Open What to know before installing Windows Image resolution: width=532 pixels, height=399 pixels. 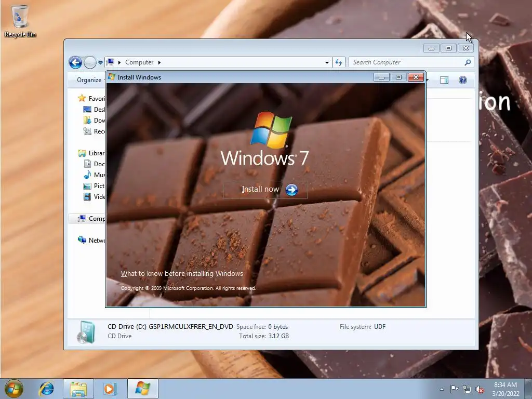click(182, 273)
